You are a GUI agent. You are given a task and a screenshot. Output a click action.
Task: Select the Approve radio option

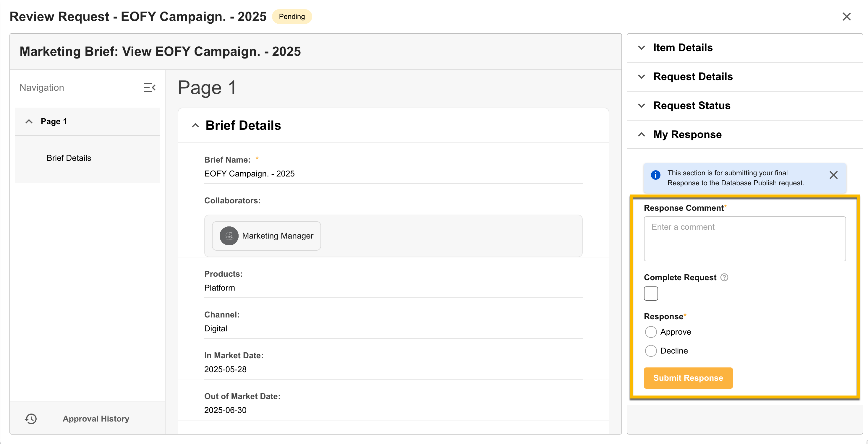(x=651, y=332)
